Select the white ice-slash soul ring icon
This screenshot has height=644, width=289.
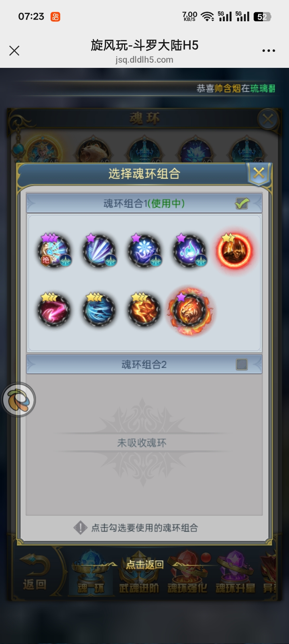[99, 251]
